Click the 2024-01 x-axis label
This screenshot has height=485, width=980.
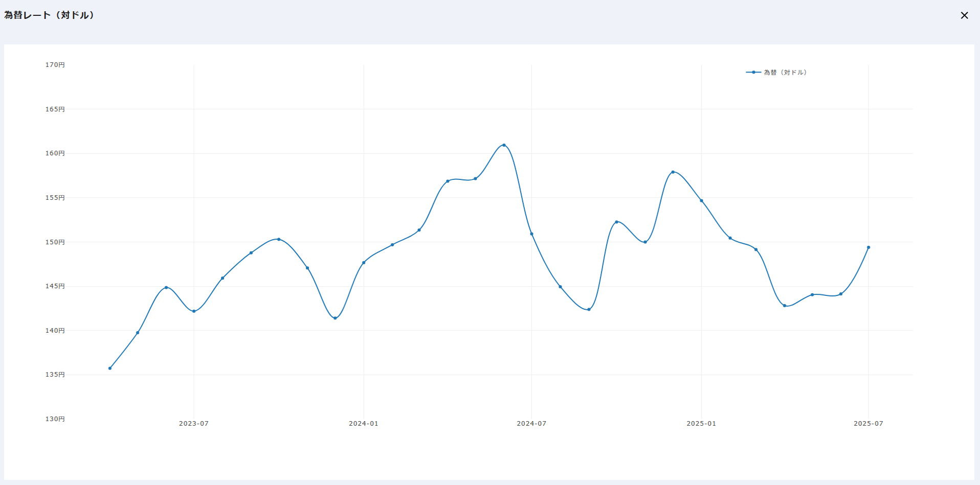pos(364,424)
